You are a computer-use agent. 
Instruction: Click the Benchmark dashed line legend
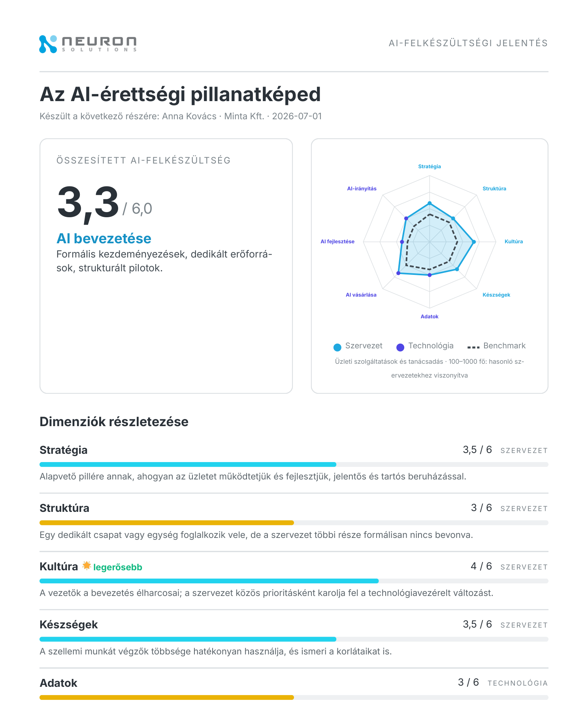click(x=473, y=347)
